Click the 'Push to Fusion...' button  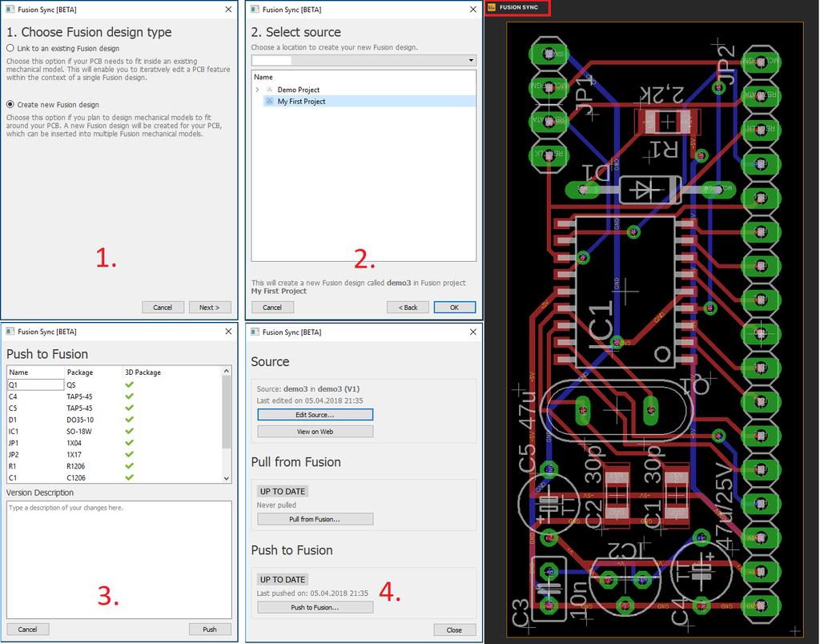(x=316, y=607)
